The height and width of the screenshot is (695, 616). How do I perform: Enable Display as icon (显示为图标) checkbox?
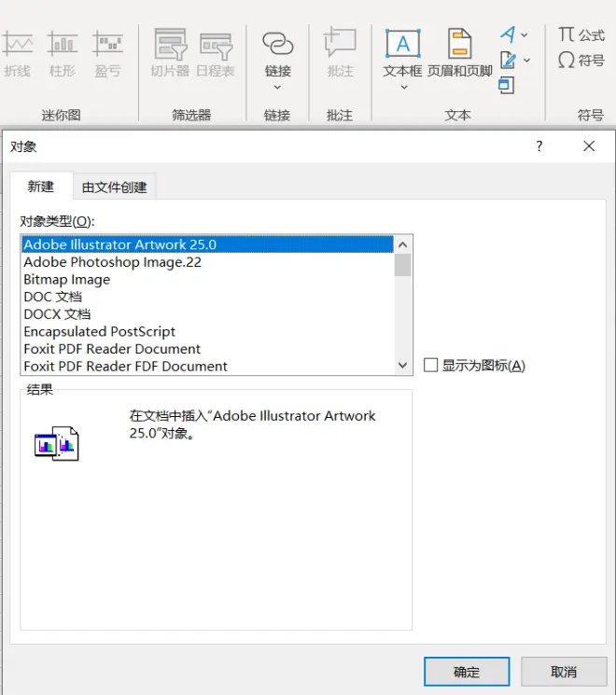click(430, 366)
